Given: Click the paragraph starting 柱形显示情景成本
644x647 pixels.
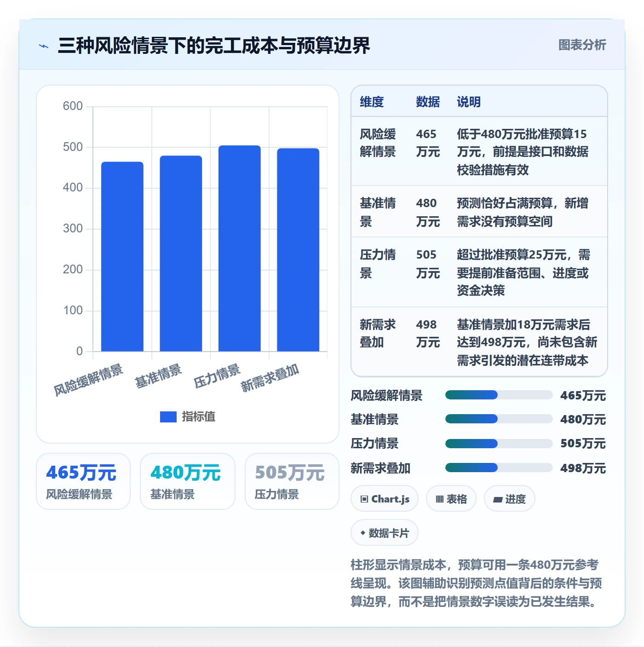Looking at the screenshot, I should pyautogui.click(x=477, y=583).
